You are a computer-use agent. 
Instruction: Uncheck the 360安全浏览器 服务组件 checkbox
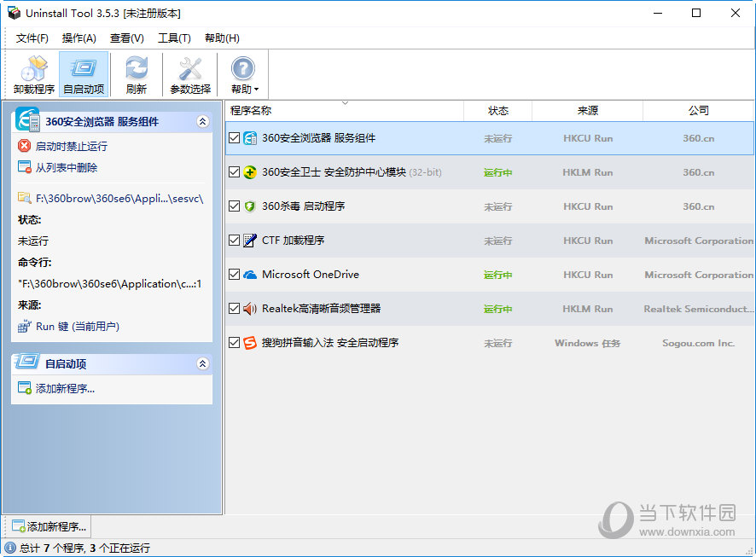pos(235,138)
